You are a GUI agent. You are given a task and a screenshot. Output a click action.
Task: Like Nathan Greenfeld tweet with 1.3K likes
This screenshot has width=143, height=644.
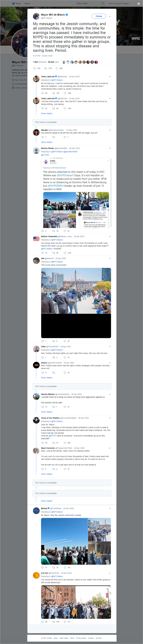(65, 253)
